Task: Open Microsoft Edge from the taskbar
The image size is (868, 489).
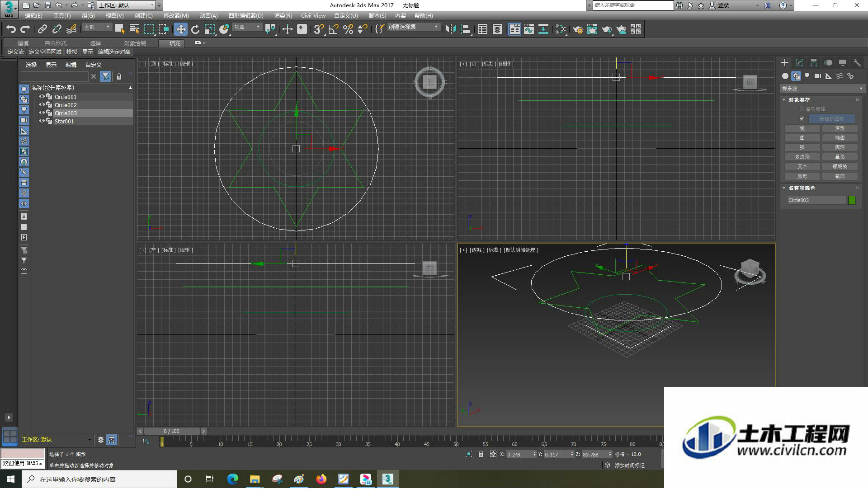Action: (233, 479)
